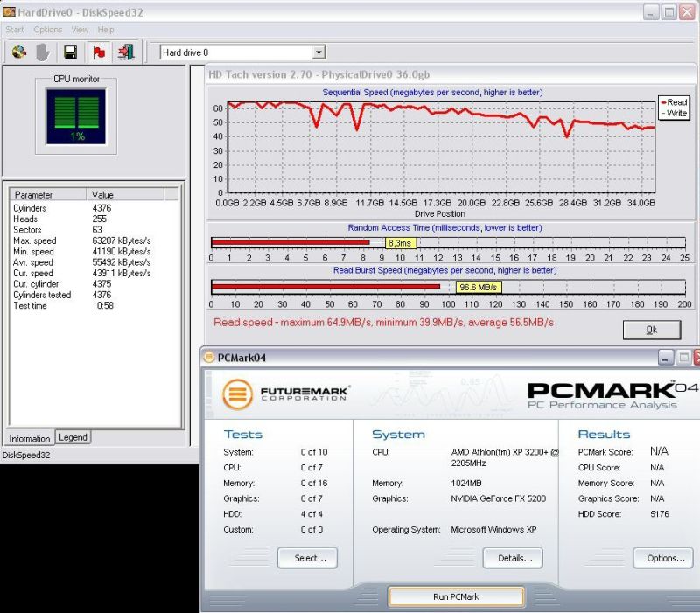Click the CPU monitor gauge
Image resolution: width=700 pixels, height=613 pixels.
(x=75, y=115)
